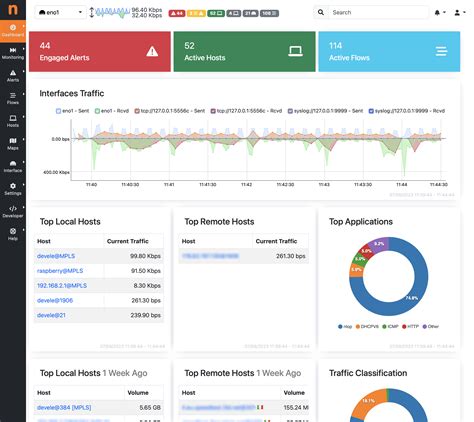
Task: Click the 91.50 Kbps traffic value
Action: [146, 271]
